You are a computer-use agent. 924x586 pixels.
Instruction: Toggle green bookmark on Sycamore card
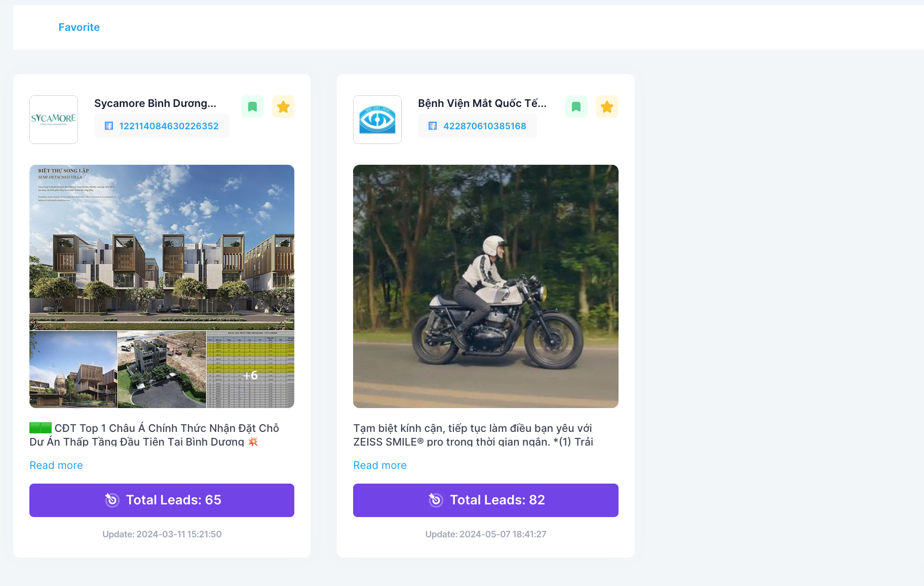(x=252, y=107)
